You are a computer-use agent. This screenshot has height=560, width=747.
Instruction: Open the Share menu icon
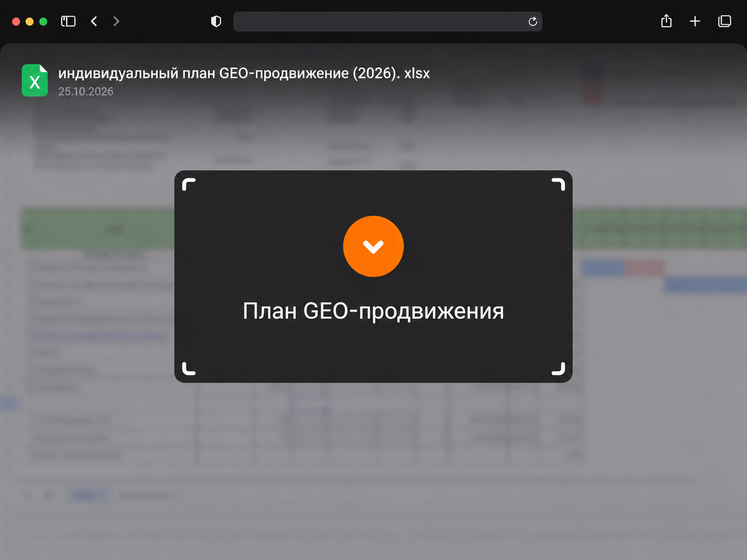tap(666, 21)
